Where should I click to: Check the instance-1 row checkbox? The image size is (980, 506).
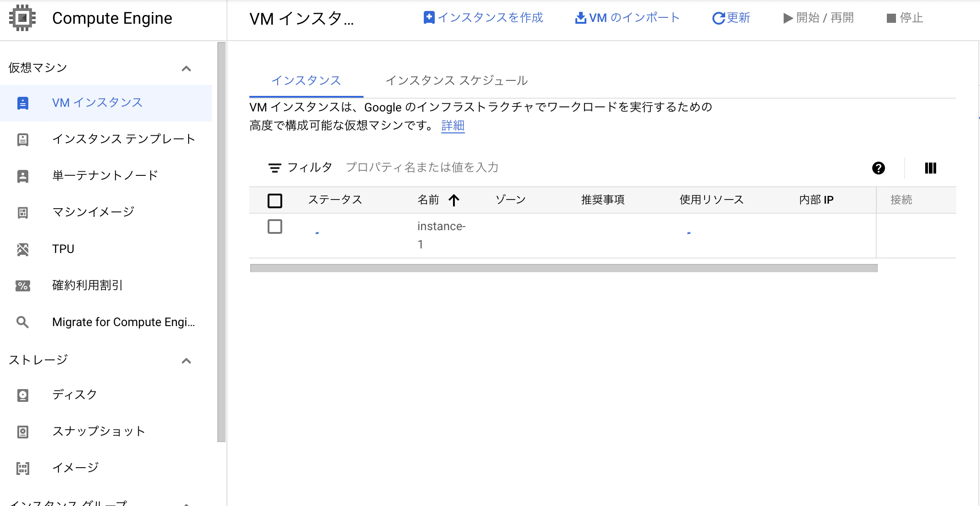pyautogui.click(x=274, y=227)
